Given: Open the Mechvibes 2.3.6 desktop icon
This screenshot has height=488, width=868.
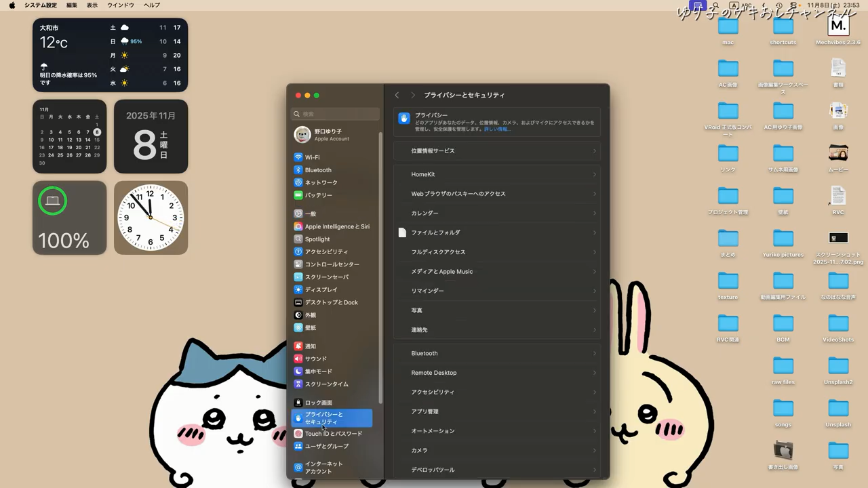Looking at the screenshot, I should [838, 26].
